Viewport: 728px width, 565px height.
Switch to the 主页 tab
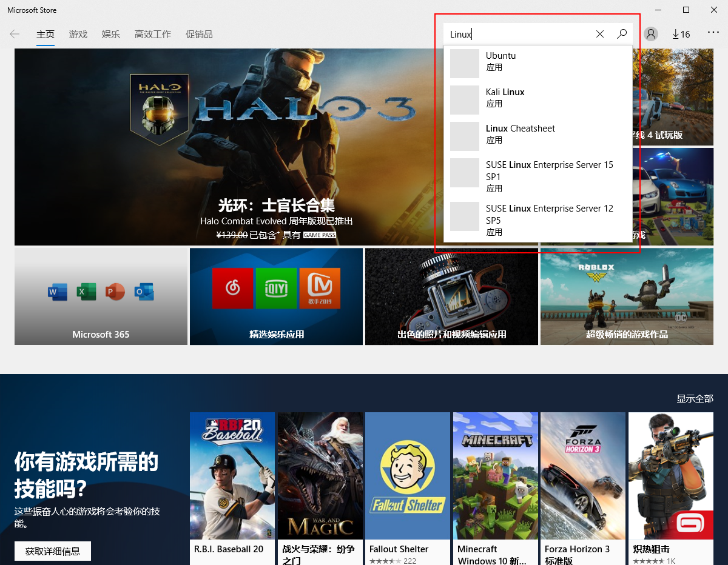point(45,35)
